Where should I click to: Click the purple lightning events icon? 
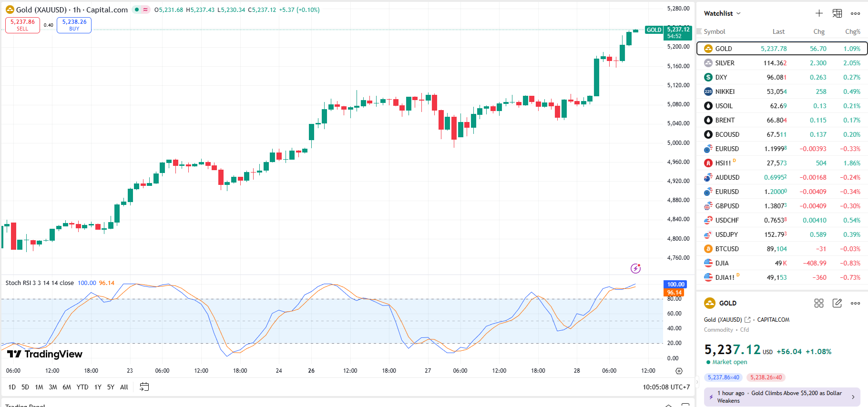(x=635, y=268)
